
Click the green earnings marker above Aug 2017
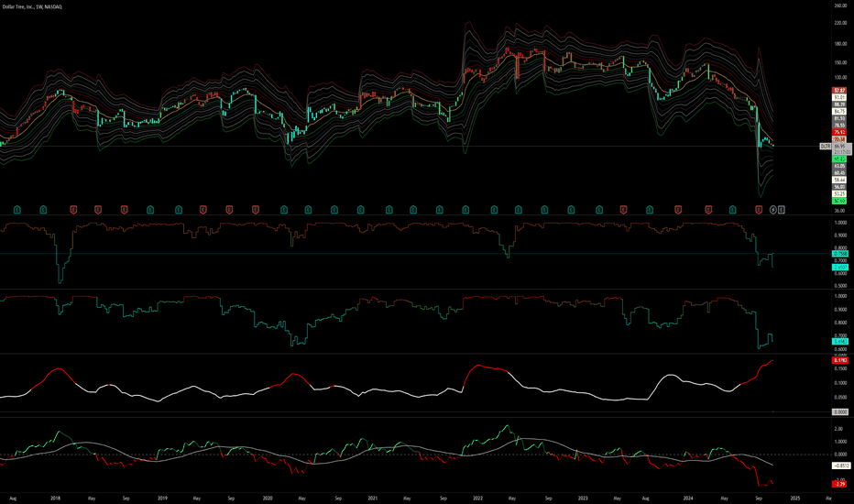17,209
